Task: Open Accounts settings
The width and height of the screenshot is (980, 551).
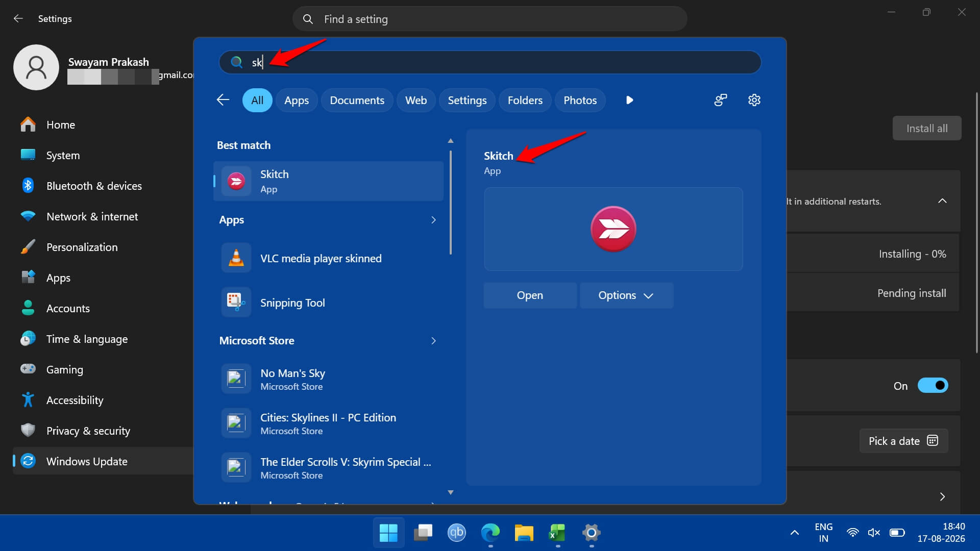Action: [x=103, y=309]
